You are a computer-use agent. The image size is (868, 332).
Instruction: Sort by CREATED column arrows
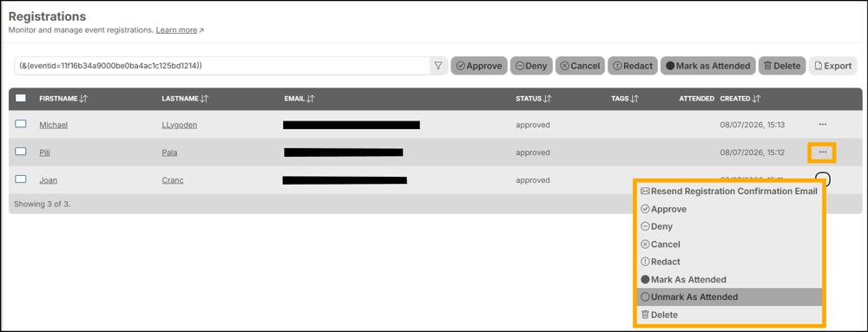tap(757, 98)
